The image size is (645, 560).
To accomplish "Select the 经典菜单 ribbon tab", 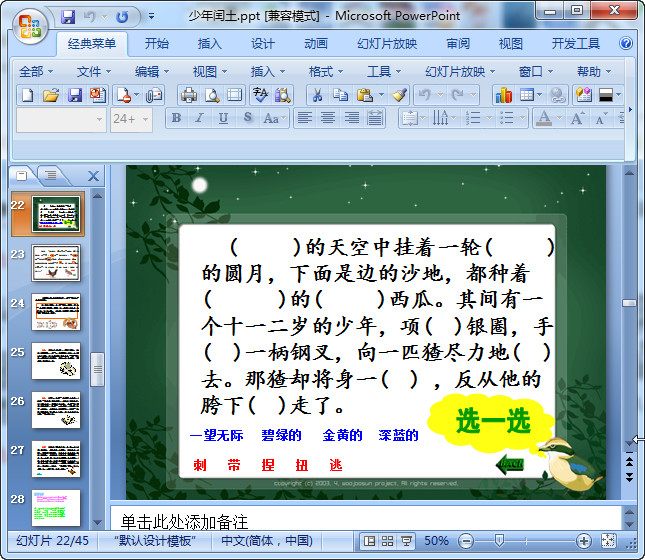I will click(92, 43).
